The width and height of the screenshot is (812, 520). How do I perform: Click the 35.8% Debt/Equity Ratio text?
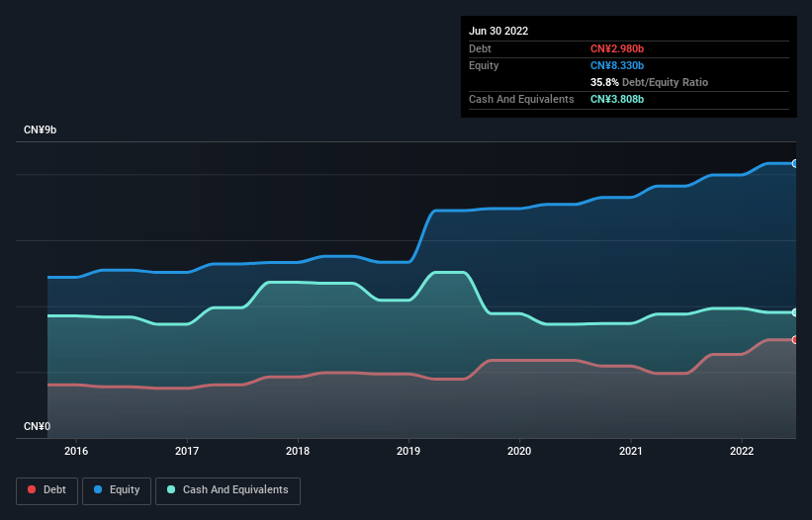649,82
